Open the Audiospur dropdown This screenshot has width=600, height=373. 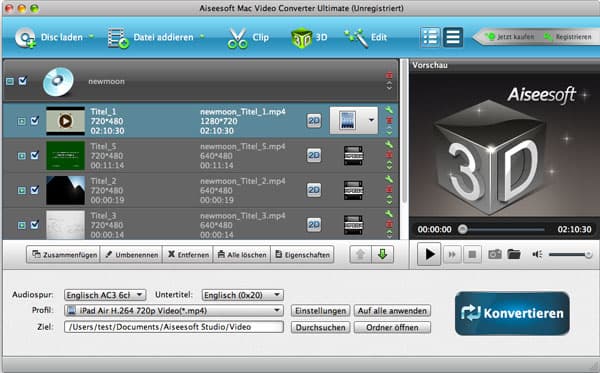point(105,295)
